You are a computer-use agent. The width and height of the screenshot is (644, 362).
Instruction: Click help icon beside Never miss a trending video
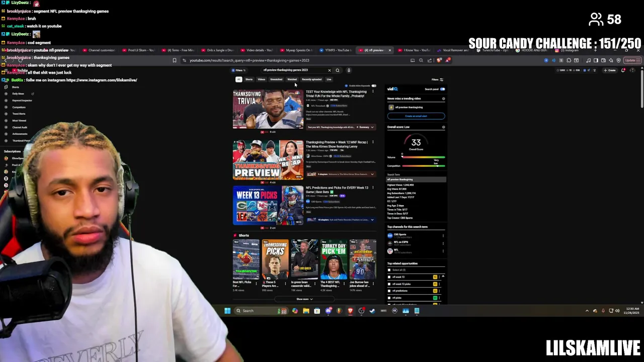point(443,99)
